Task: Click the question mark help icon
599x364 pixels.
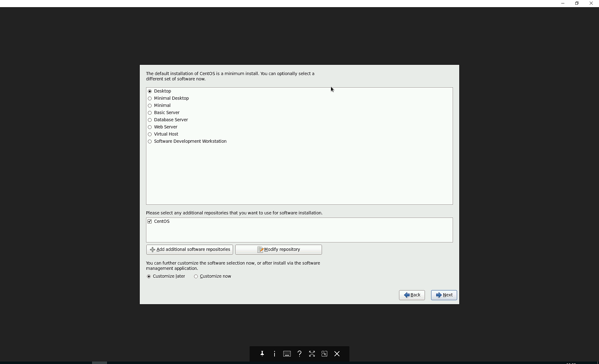Action: pyautogui.click(x=299, y=354)
